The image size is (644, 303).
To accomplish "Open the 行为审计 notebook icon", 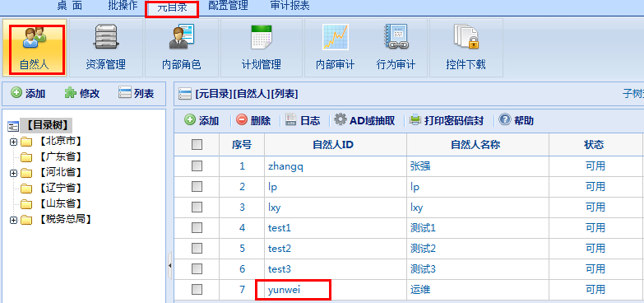I will [x=396, y=37].
